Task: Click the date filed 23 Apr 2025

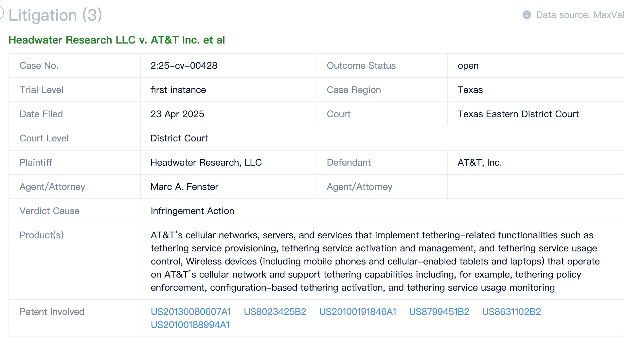Action: (177, 114)
